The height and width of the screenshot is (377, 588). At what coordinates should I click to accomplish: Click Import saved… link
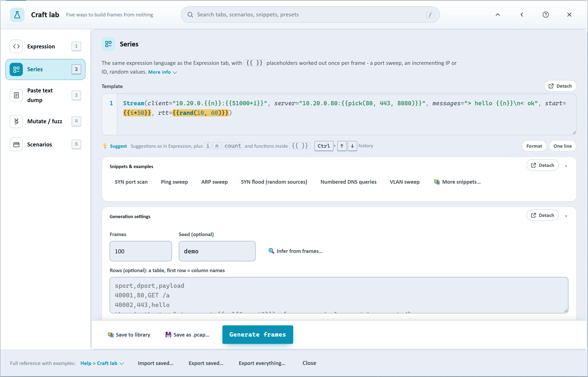(156, 363)
